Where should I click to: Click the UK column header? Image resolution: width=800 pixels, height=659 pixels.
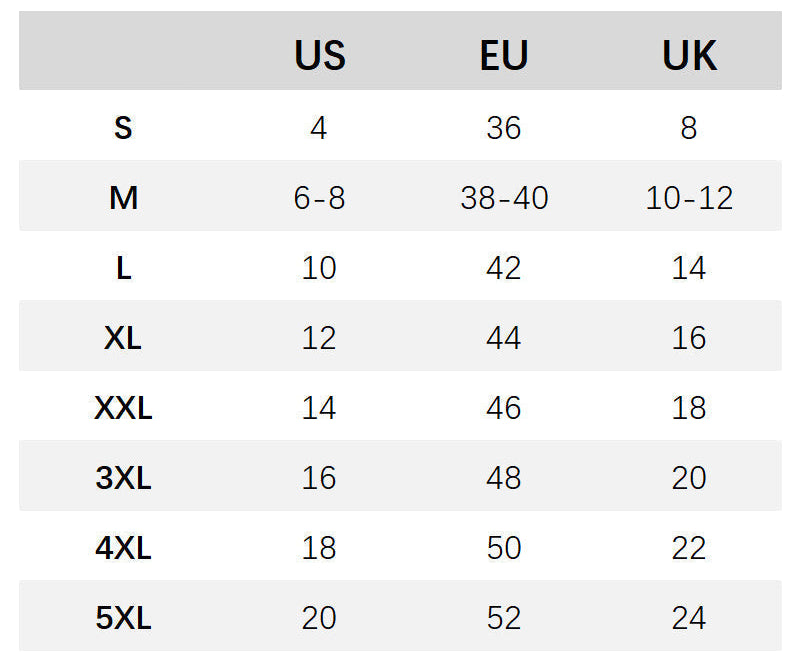[x=689, y=55]
